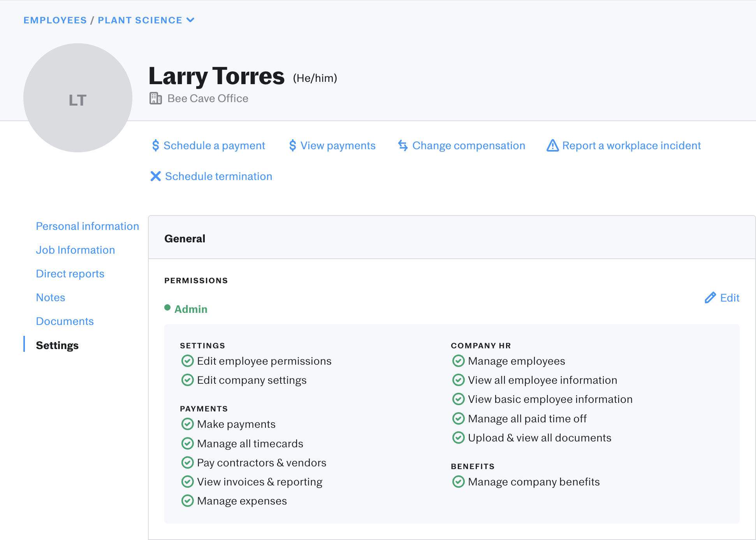The height and width of the screenshot is (540, 756).
Task: Open the Settings section in the sidebar
Action: 57,345
